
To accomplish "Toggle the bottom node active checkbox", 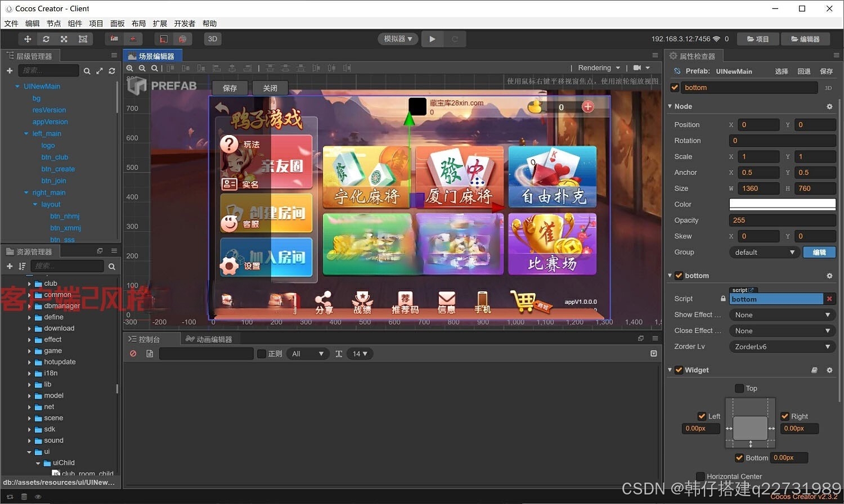I will pos(675,87).
